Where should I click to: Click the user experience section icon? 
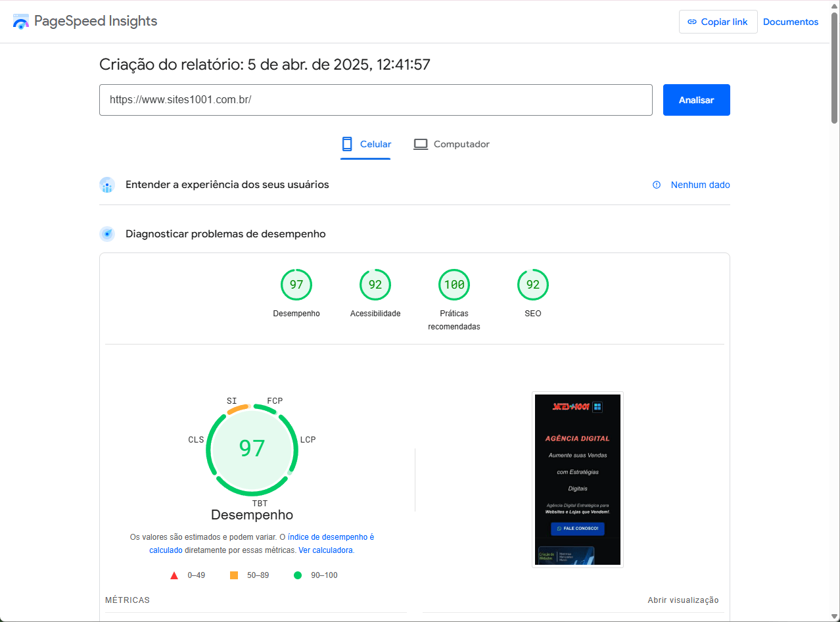pos(107,185)
